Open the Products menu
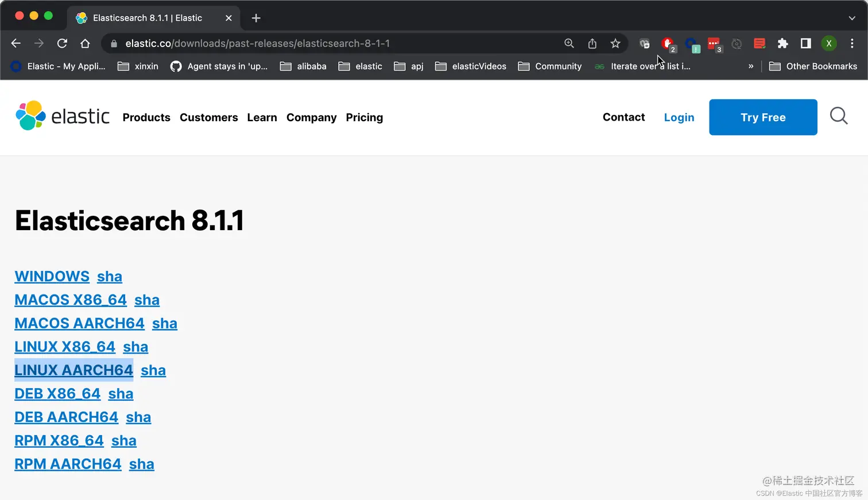 (146, 117)
